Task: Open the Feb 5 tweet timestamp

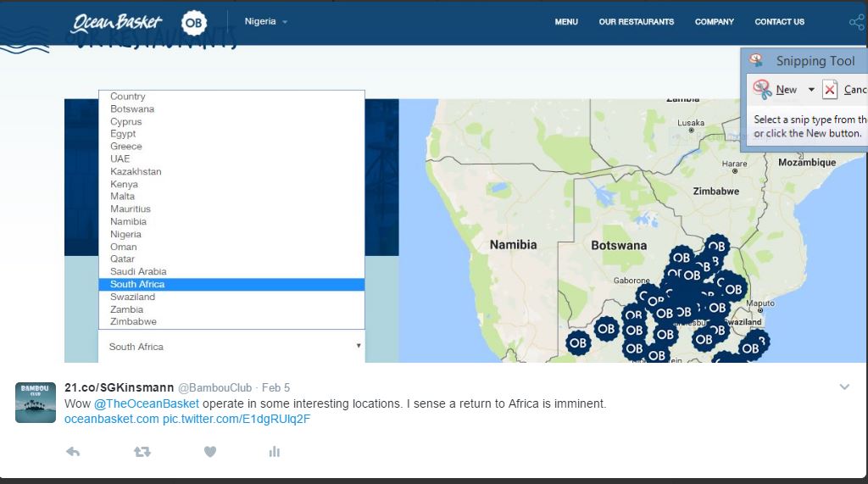Action: tap(275, 387)
